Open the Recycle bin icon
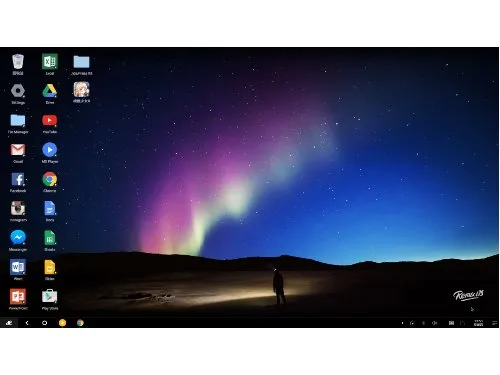This screenshot has height=375, width=500. pos(18,62)
